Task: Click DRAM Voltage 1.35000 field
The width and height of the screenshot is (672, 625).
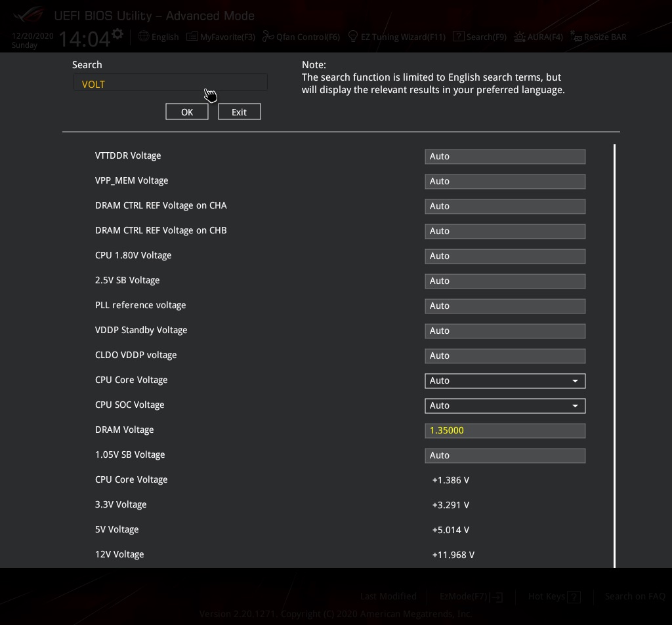Action: tap(505, 430)
